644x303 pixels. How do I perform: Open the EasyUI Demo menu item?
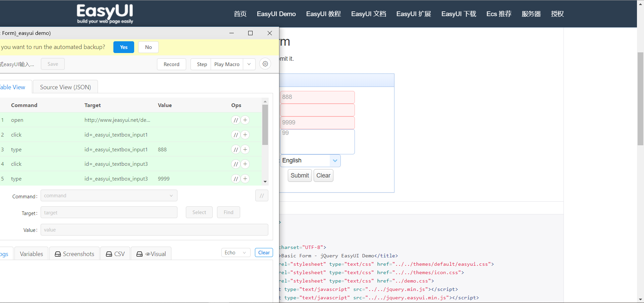click(276, 14)
